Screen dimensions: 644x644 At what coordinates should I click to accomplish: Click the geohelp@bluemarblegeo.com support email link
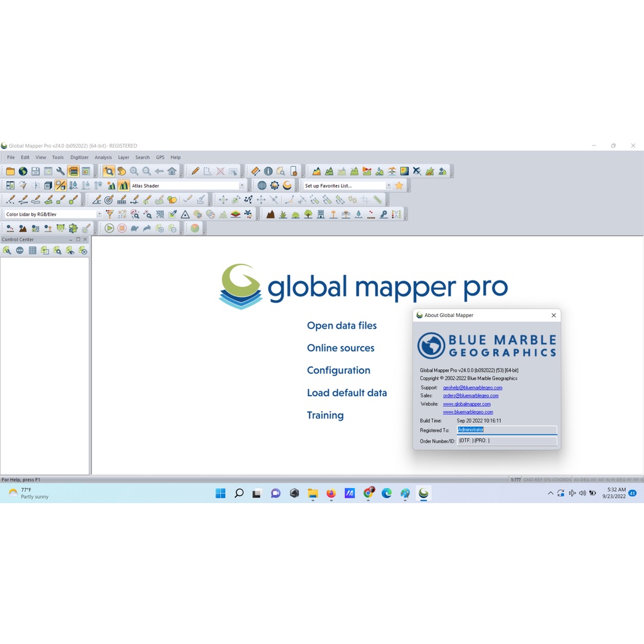pyautogui.click(x=472, y=387)
